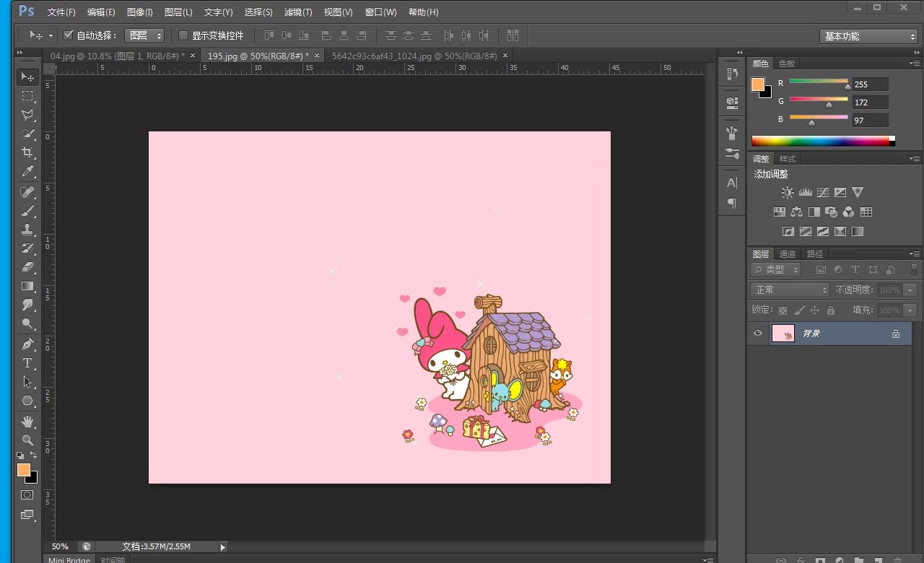Open the 填充 fill dropdown arrow
924x563 pixels.
click(x=910, y=310)
